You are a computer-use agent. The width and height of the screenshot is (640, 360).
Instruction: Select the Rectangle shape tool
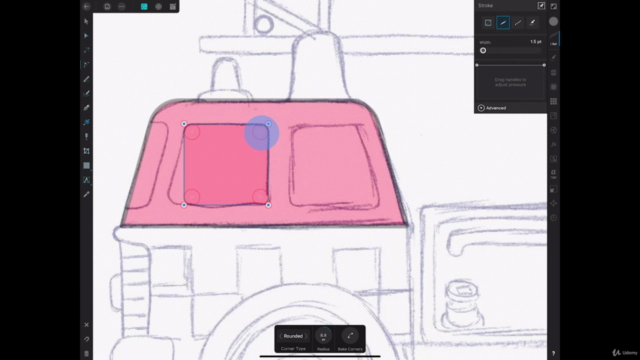pyautogui.click(x=86, y=165)
